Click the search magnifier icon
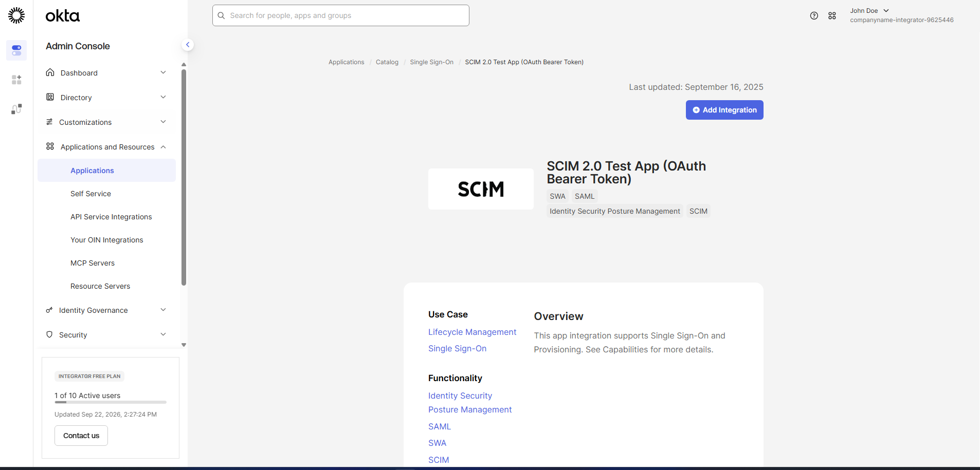Viewport: 980px width, 470px height. (x=221, y=15)
